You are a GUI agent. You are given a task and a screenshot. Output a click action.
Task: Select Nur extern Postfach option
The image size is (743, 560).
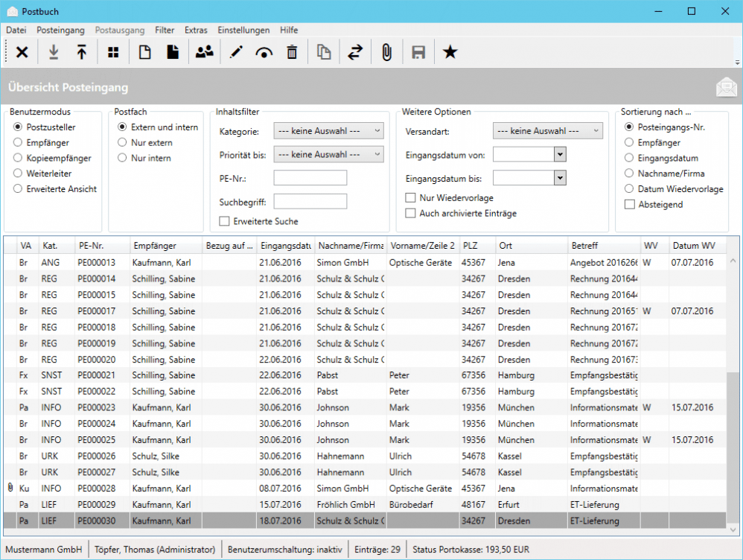pyautogui.click(x=145, y=143)
